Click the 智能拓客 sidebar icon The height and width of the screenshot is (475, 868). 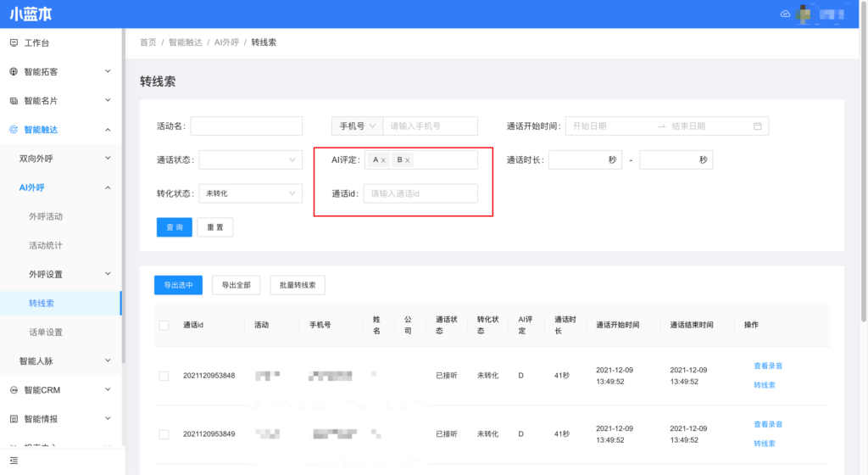[14, 72]
